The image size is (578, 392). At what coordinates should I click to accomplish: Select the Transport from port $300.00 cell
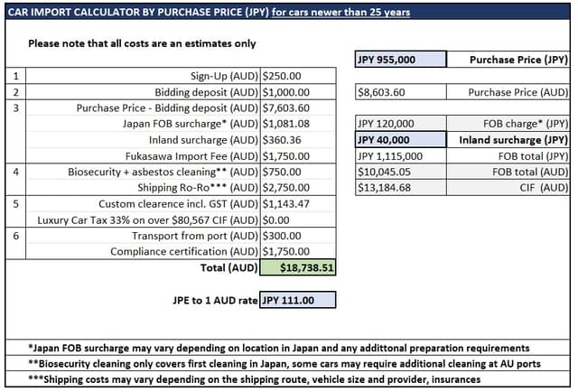pos(298,236)
